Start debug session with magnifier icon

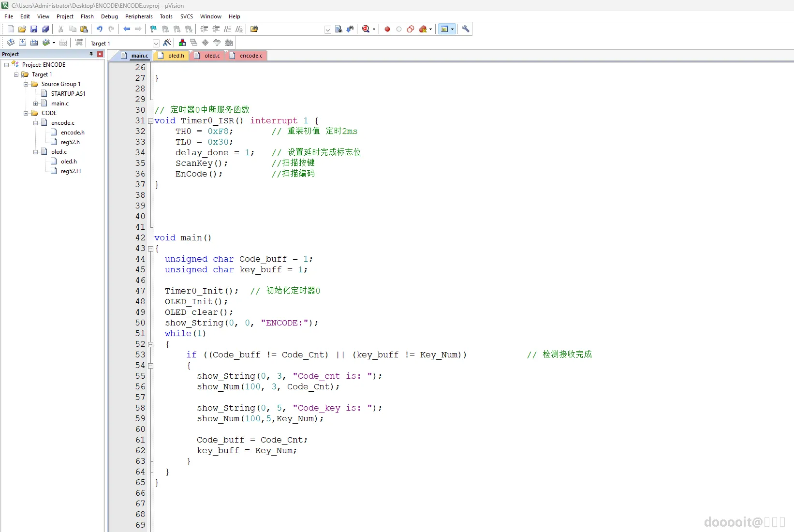366,29
